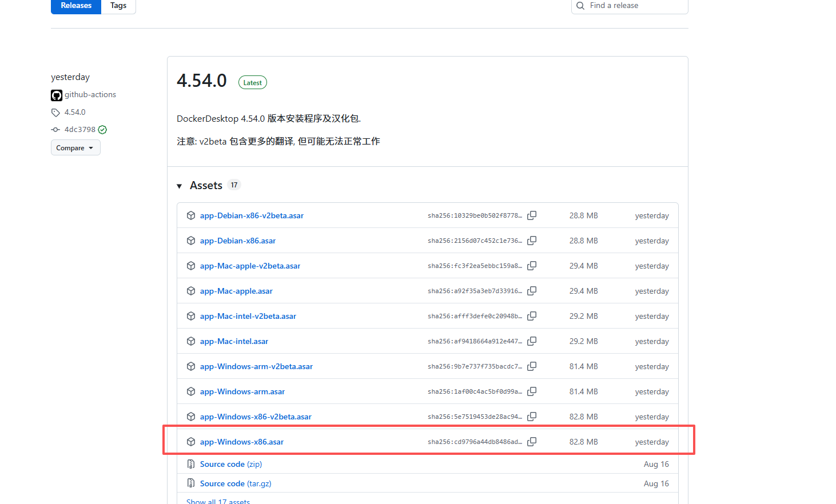Click the commit icon beside 4dc3798

click(55, 130)
